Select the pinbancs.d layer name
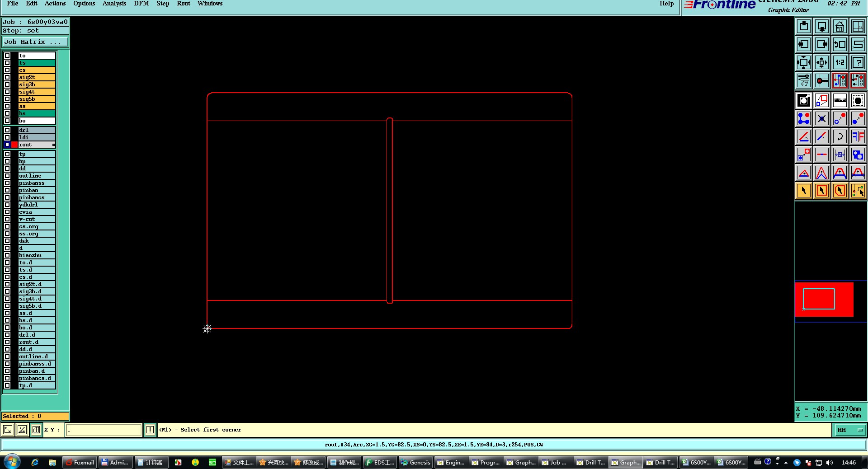Viewport: 868px width, 469px height. (37, 378)
